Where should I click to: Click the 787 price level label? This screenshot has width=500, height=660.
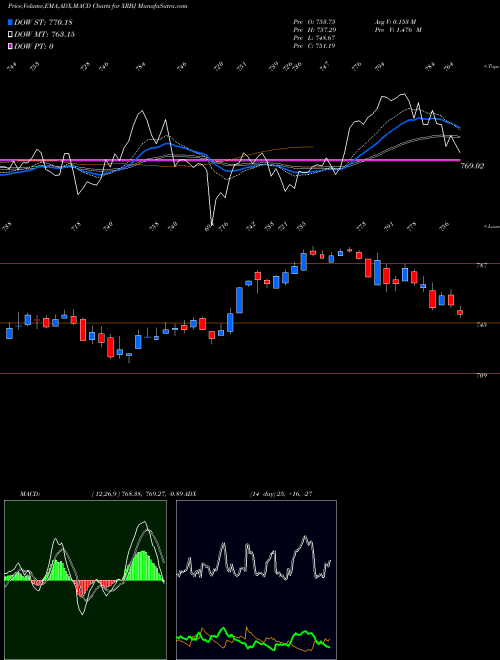click(x=481, y=266)
